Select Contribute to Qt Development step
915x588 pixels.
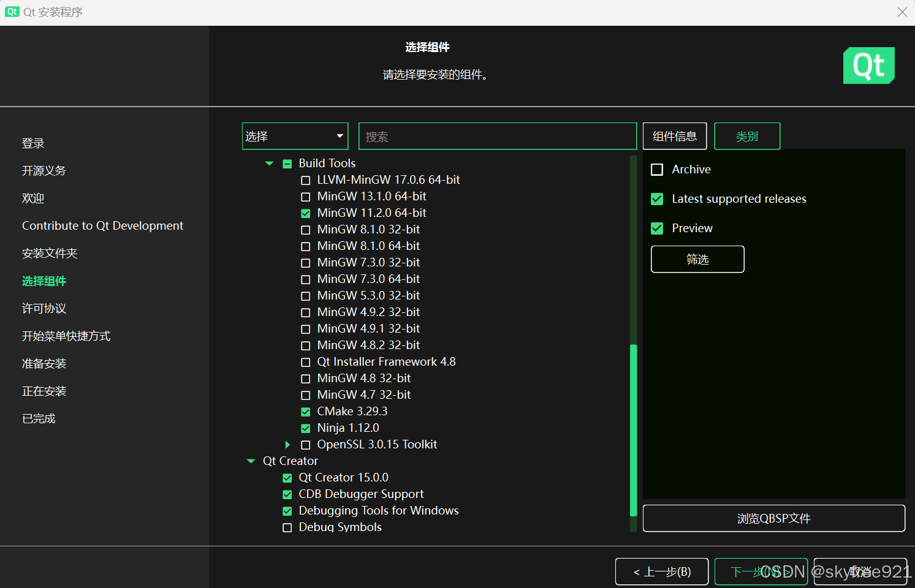click(x=102, y=226)
